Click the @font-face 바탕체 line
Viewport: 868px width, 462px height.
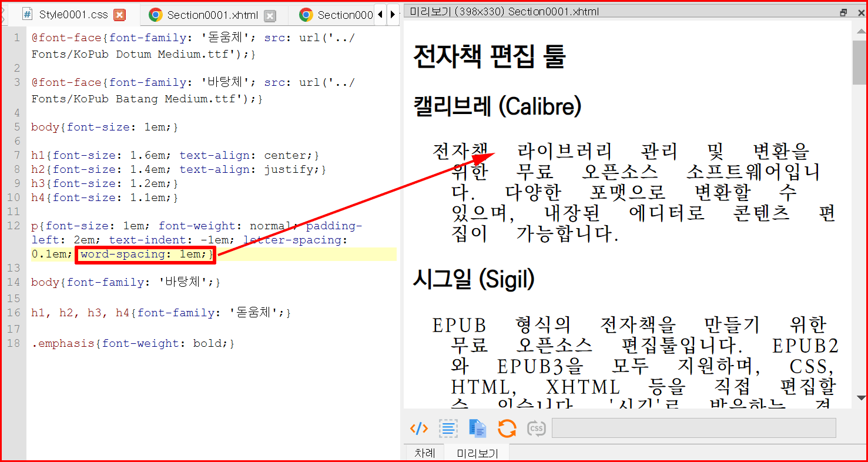tap(193, 91)
